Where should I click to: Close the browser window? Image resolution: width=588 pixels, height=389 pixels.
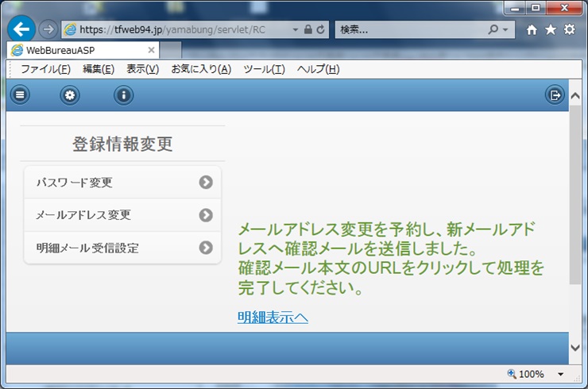click(x=564, y=8)
